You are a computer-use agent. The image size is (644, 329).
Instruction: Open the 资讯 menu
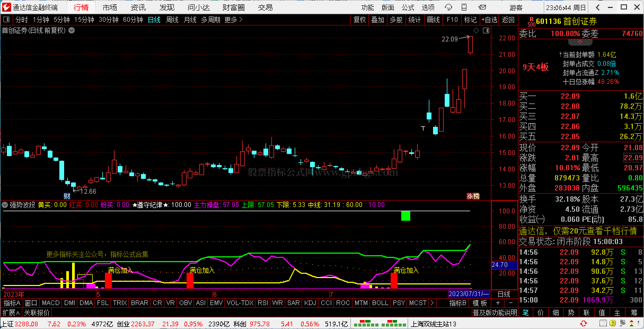point(138,7)
